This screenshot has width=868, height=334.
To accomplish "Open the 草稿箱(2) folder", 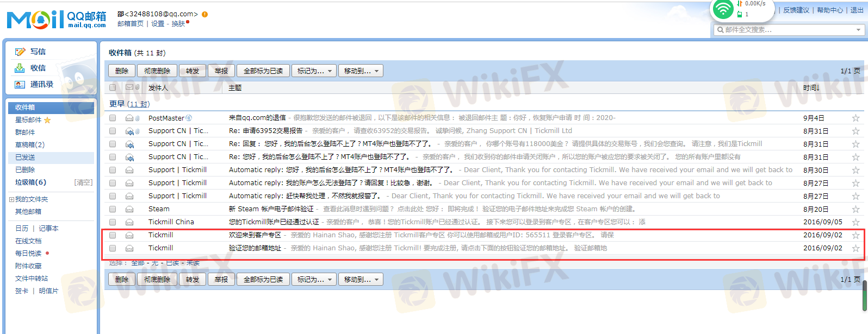I will coord(30,145).
